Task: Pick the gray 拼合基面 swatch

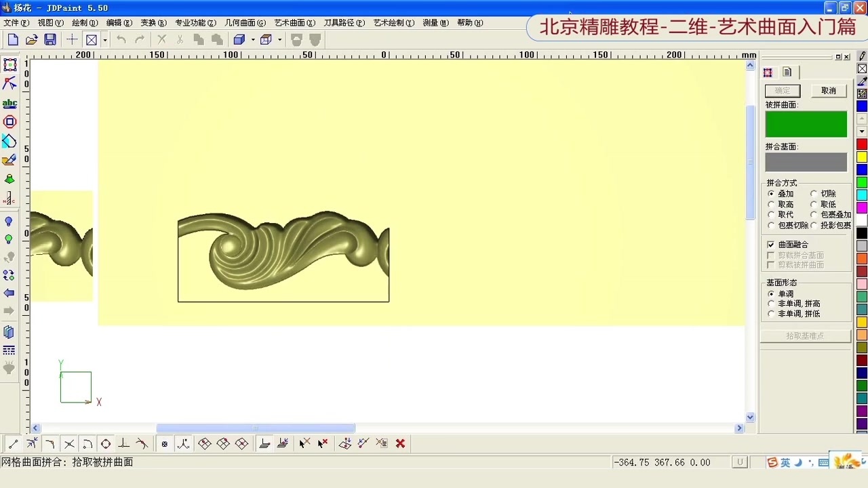Action: pyautogui.click(x=806, y=162)
